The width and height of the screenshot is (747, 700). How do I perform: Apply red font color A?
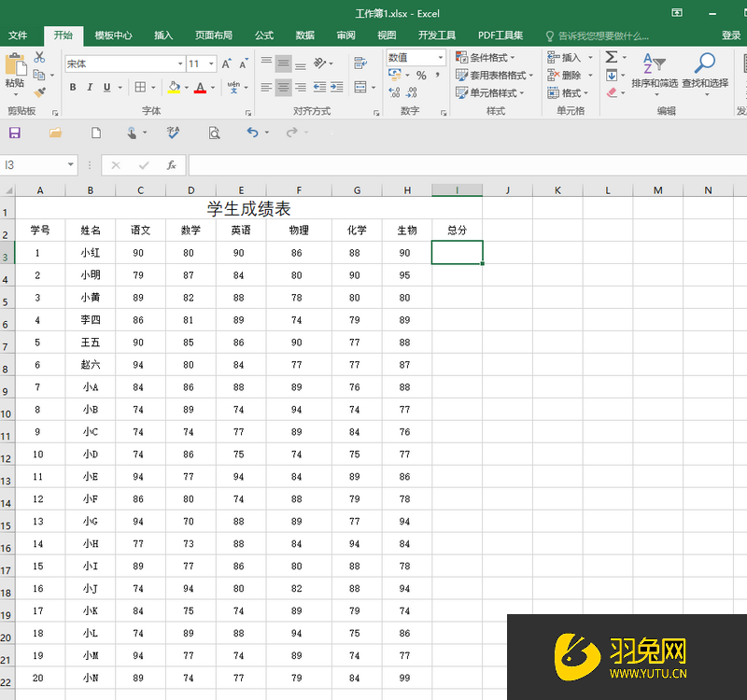pos(200,88)
